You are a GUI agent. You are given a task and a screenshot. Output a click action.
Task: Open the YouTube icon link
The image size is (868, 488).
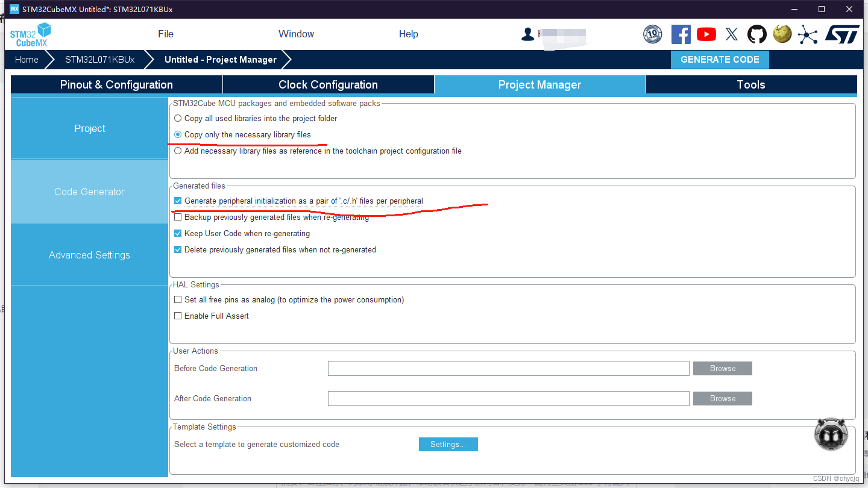point(706,34)
